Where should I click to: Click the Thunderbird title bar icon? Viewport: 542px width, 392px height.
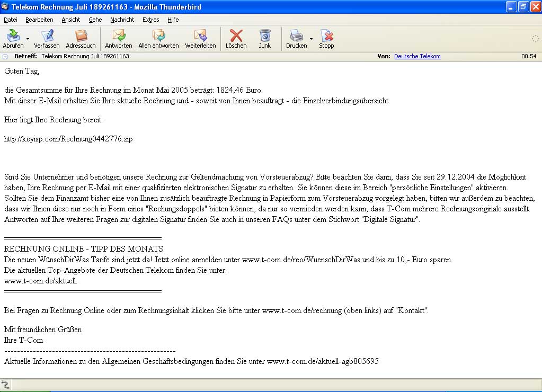point(5,6)
